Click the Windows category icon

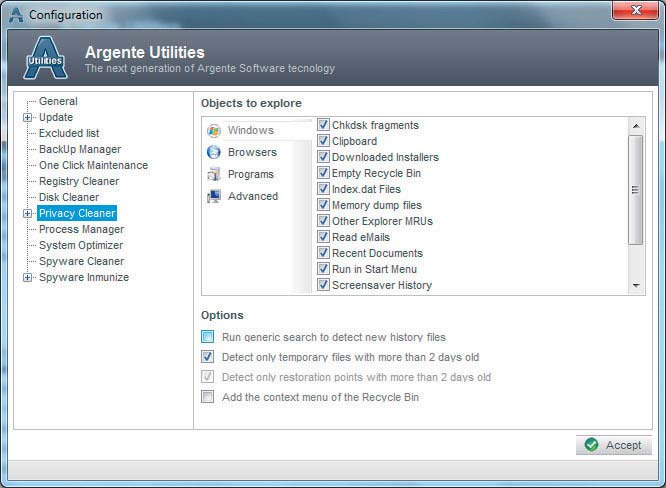(214, 130)
